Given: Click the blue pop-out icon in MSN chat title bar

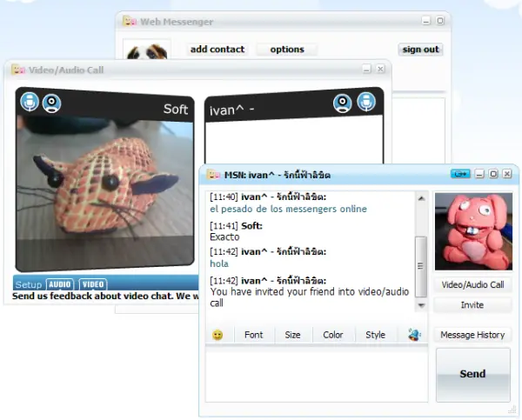Looking at the screenshot, I should pos(460,174).
